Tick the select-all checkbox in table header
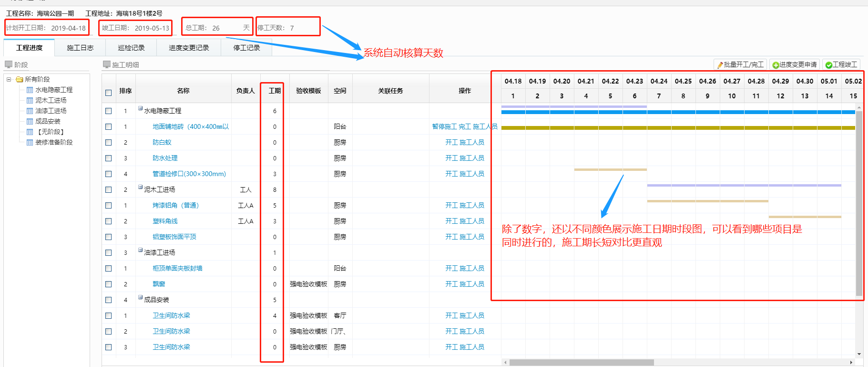 point(109,93)
